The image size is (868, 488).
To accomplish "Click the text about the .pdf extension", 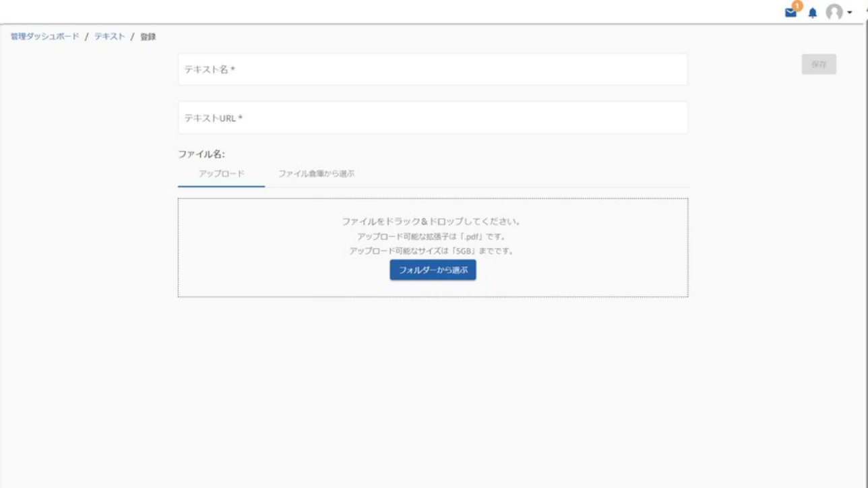I will click(x=433, y=237).
